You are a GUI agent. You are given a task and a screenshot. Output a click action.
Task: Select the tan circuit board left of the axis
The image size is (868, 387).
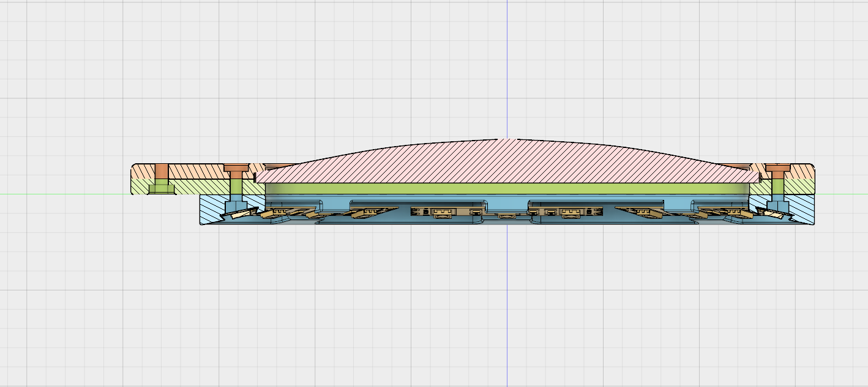click(x=448, y=212)
